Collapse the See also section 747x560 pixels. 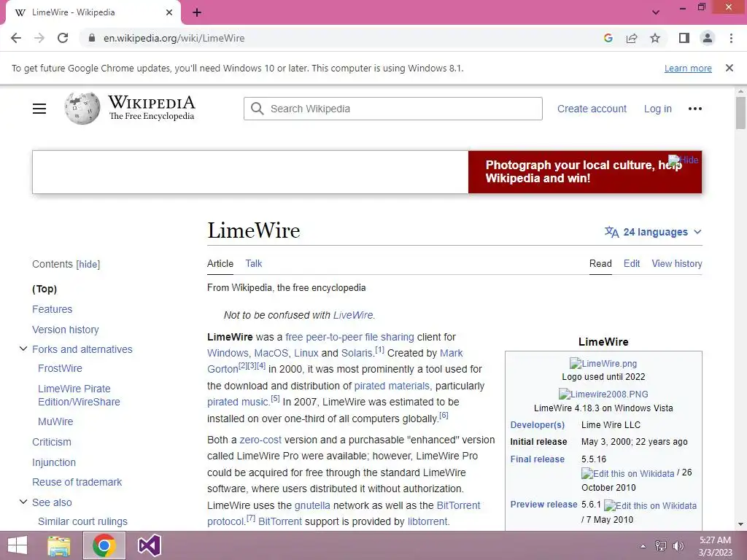pos(23,502)
